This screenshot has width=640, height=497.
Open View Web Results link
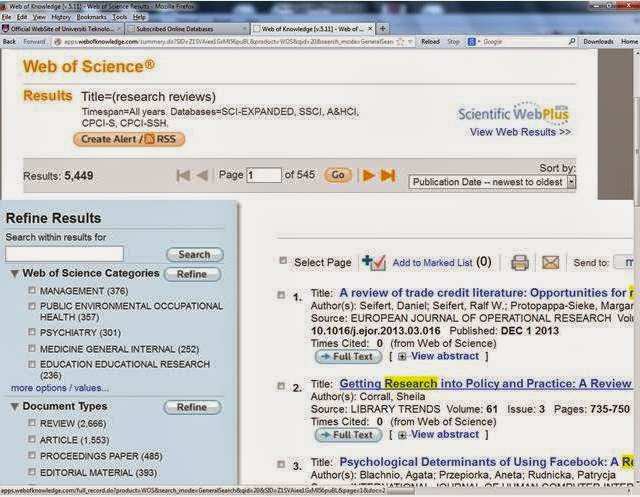(520, 132)
